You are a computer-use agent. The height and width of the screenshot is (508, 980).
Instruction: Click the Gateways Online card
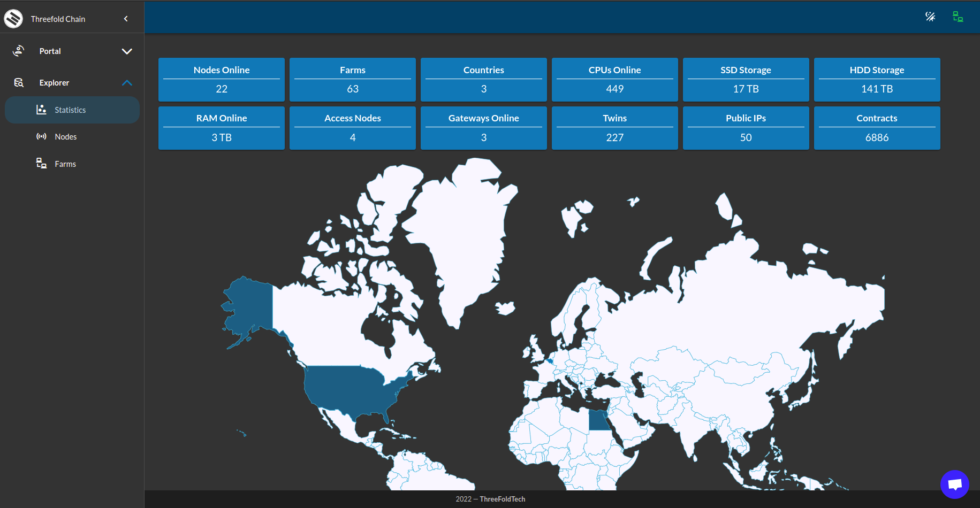[x=483, y=128]
